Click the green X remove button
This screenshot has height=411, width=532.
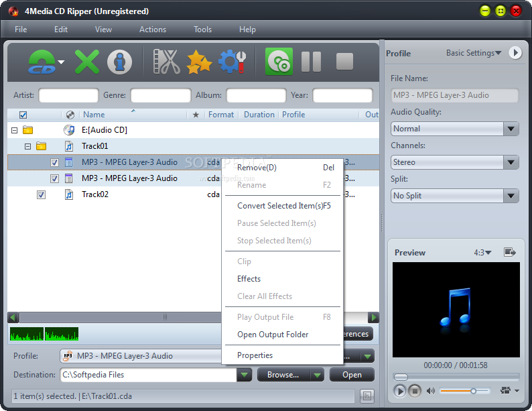[x=87, y=62]
